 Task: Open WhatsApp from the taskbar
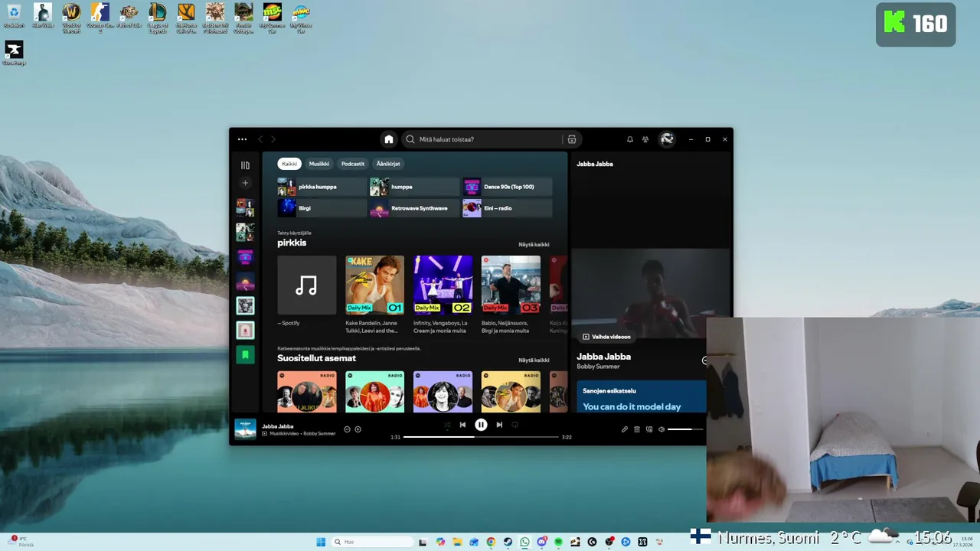[x=524, y=542]
